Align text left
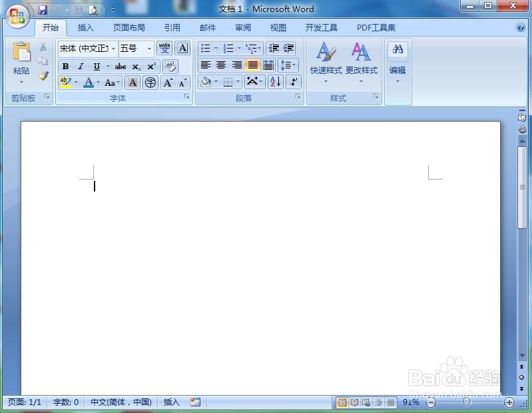The image size is (532, 413). (206, 65)
